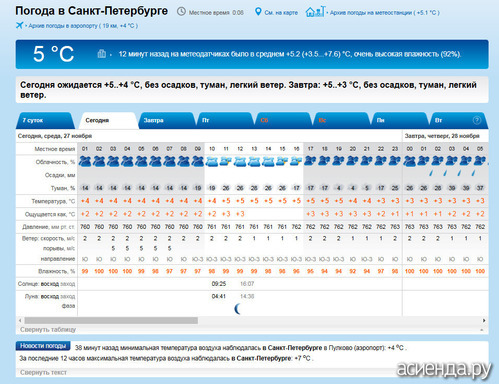Collapse news via Свернуть текст
This screenshot has height=384, width=499.
[x=43, y=372]
